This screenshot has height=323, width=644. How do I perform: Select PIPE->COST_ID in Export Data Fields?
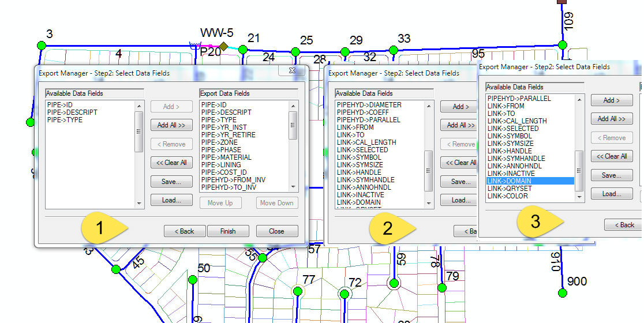(x=224, y=172)
